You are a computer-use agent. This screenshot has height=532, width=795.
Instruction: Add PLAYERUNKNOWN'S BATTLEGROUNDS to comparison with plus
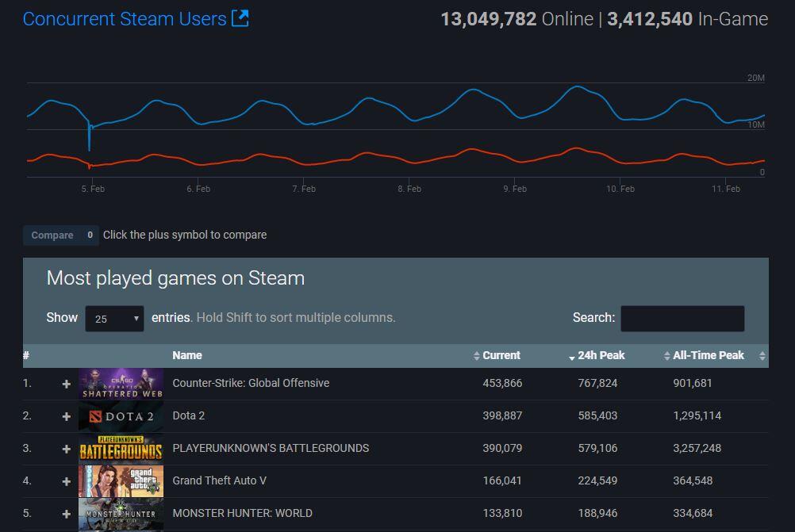(x=67, y=449)
